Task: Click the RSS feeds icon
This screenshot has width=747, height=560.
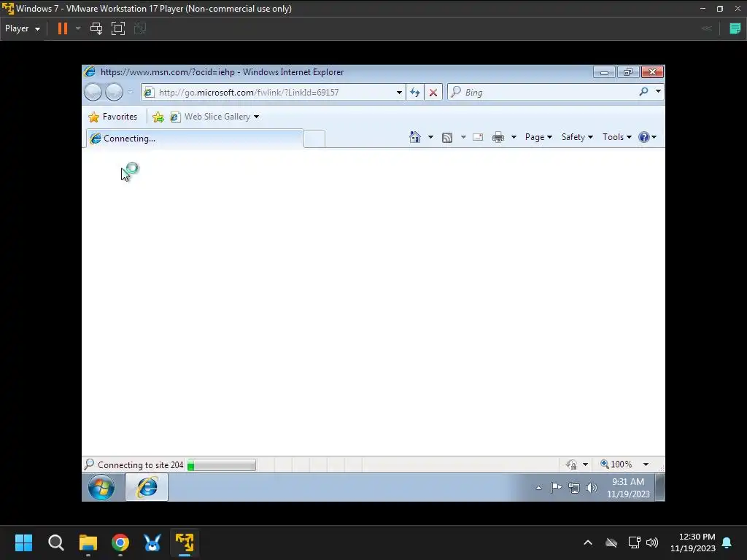Action: pos(447,138)
